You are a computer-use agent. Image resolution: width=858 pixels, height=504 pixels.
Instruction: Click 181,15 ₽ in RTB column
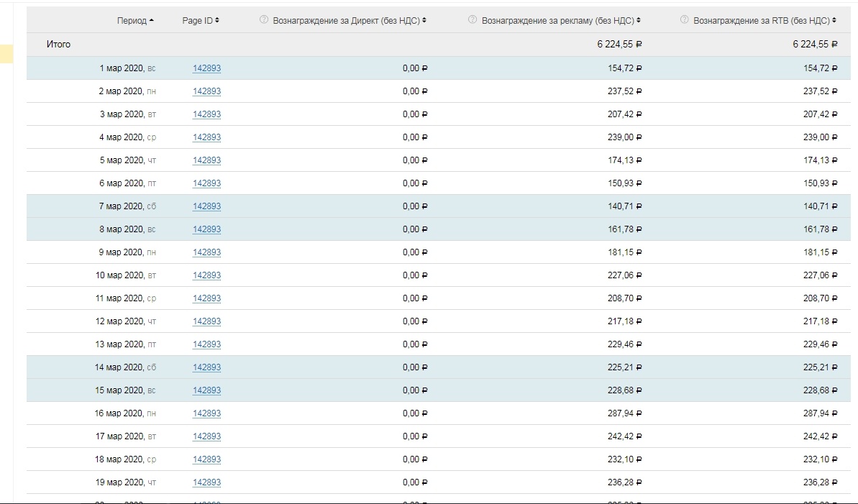[x=821, y=252]
